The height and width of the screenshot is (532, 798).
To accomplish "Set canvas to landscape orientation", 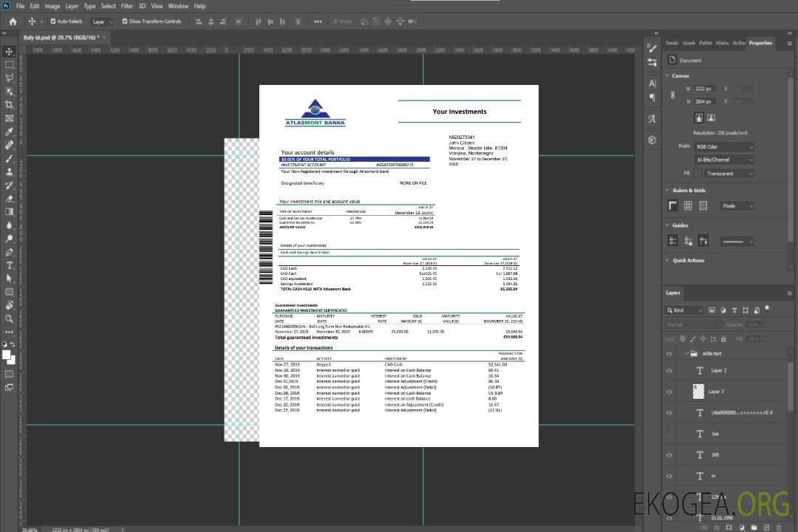I will coord(711,117).
